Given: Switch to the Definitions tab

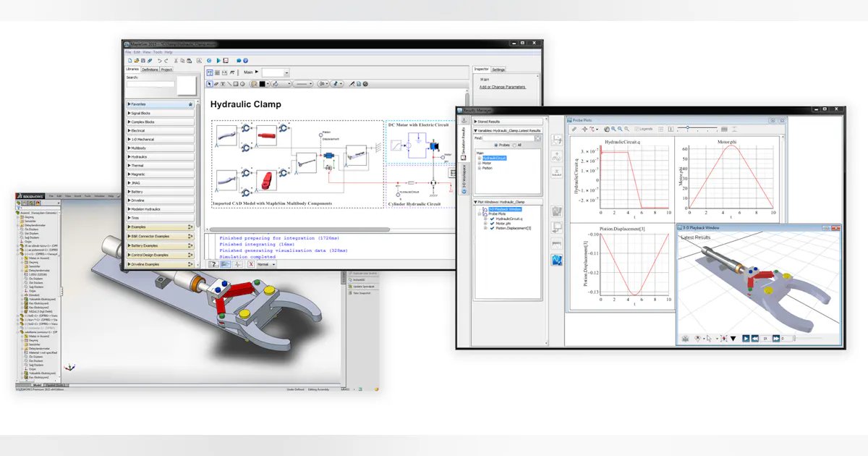Looking at the screenshot, I should tap(150, 69).
